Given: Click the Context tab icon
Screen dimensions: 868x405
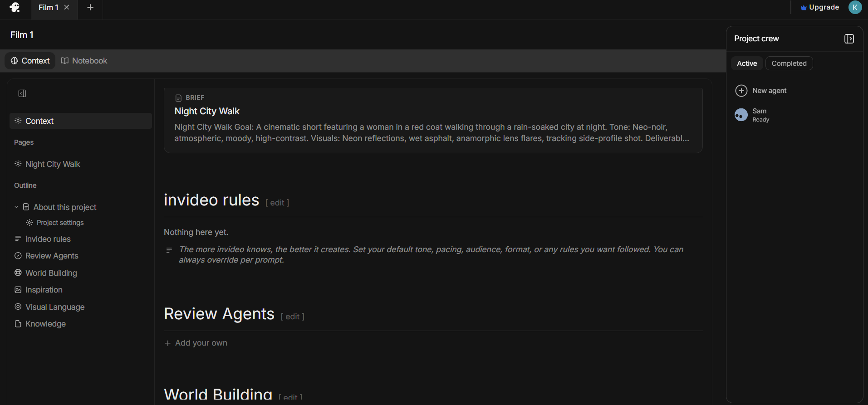Looking at the screenshot, I should tap(15, 61).
